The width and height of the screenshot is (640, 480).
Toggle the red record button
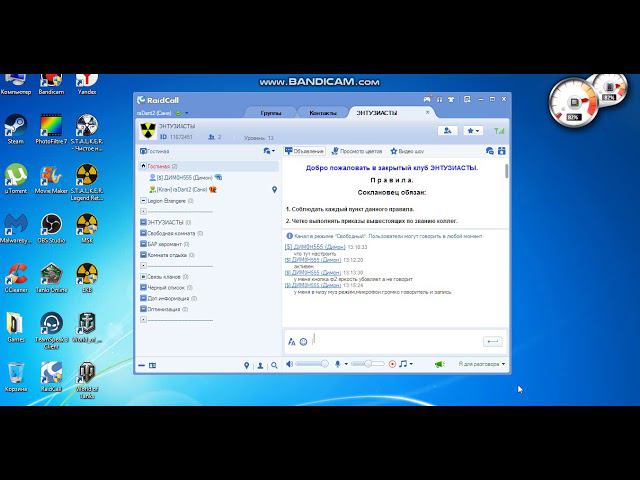point(392,364)
